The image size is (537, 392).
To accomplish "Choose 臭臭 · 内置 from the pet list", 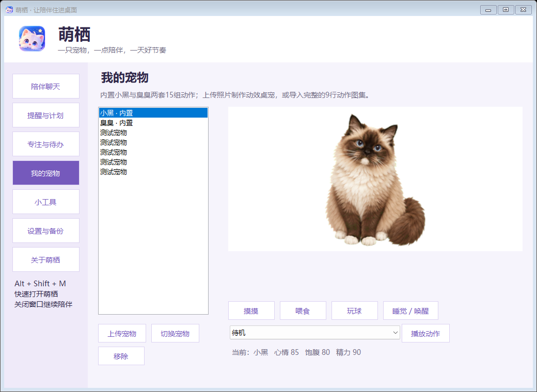I will [153, 123].
